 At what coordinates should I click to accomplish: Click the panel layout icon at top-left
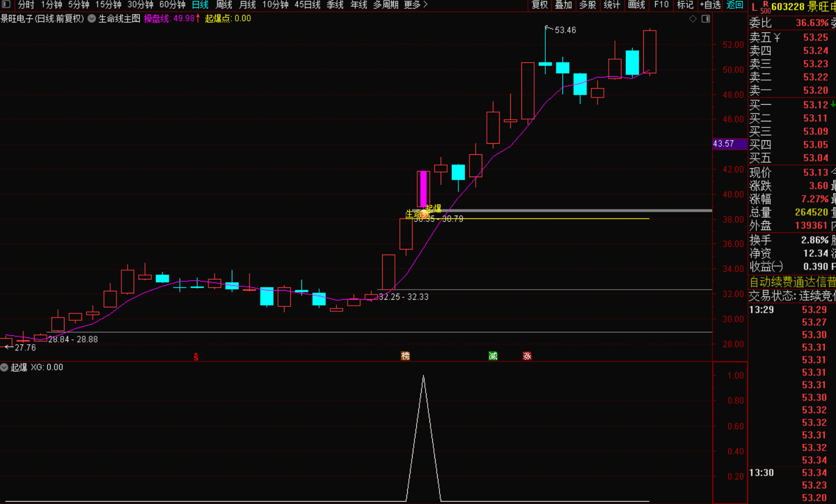tap(6, 4)
